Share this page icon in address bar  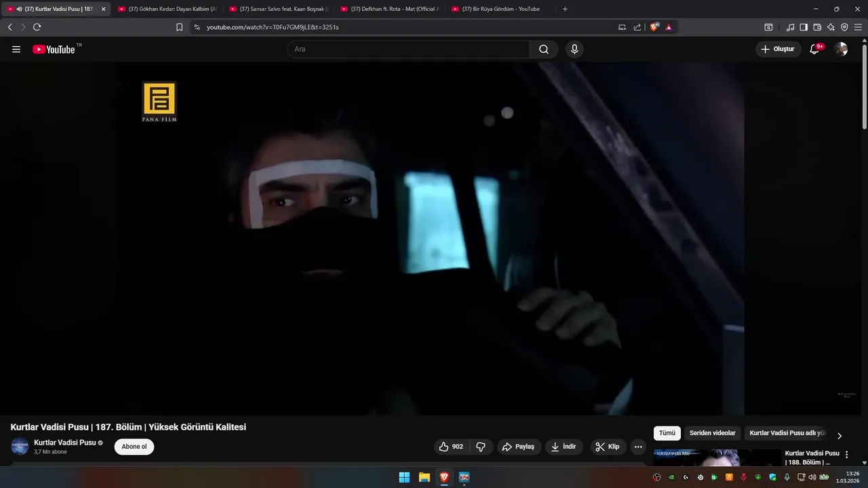[637, 27]
